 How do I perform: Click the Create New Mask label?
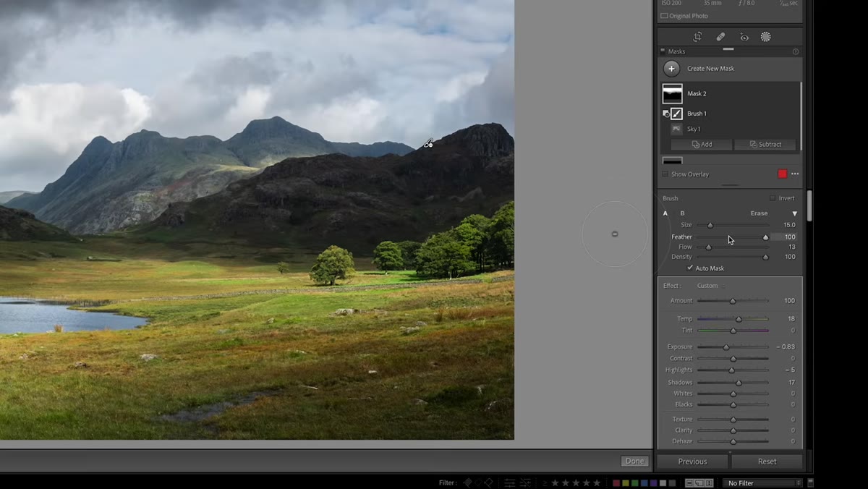(710, 69)
